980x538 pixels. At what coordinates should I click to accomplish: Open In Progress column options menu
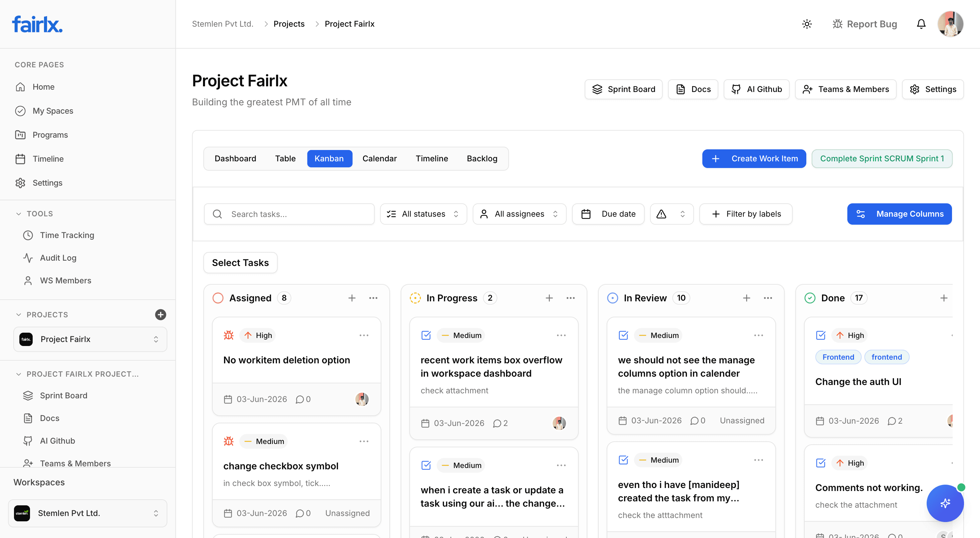571,298
